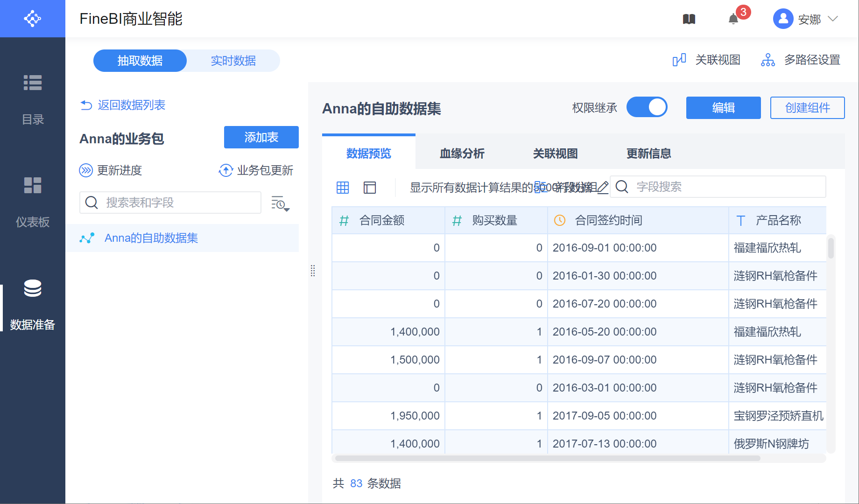Click the 产品名称 column header
This screenshot has width=859, height=504.
click(x=778, y=220)
